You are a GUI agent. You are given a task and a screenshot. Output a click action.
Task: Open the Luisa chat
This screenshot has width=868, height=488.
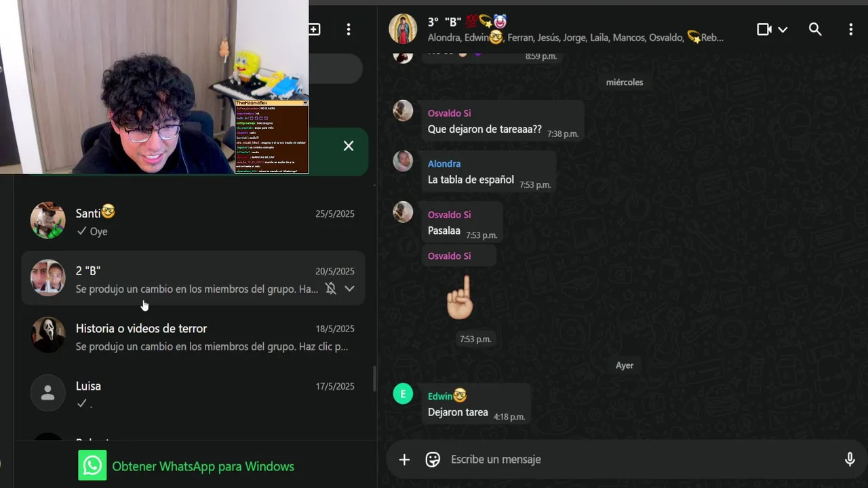point(193,394)
